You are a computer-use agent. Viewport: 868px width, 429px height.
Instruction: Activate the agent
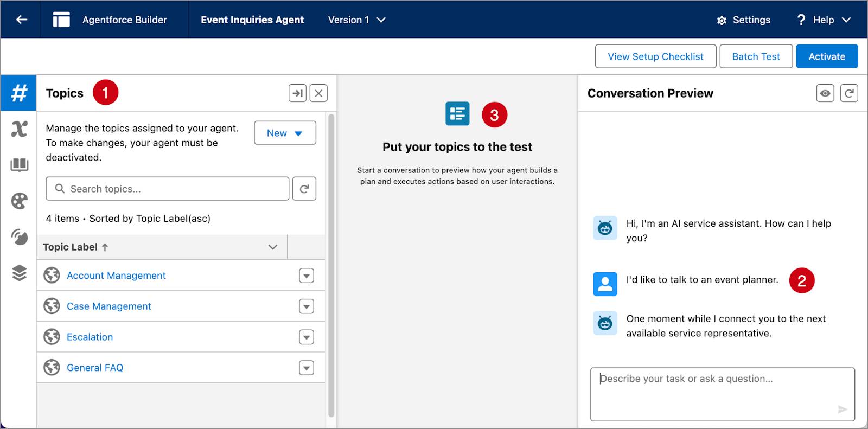pyautogui.click(x=827, y=56)
